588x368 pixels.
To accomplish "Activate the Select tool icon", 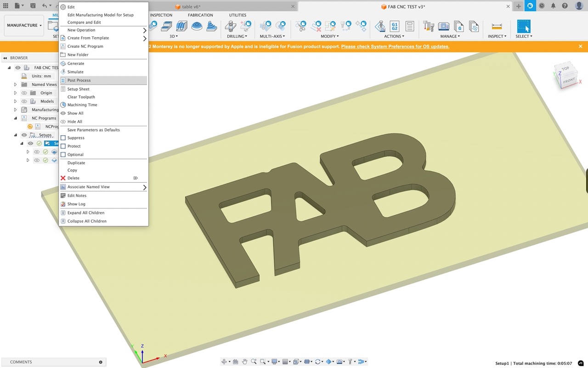I will point(523,26).
